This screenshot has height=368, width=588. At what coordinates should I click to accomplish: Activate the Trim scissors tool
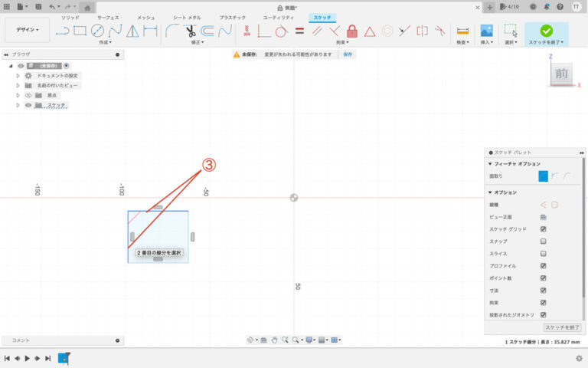[x=191, y=31]
